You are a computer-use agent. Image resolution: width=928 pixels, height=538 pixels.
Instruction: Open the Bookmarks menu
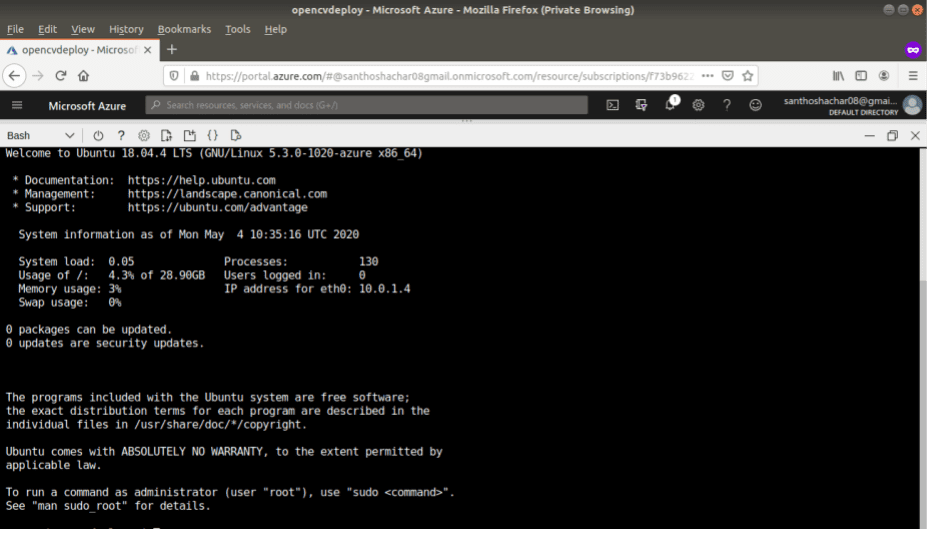pos(184,29)
